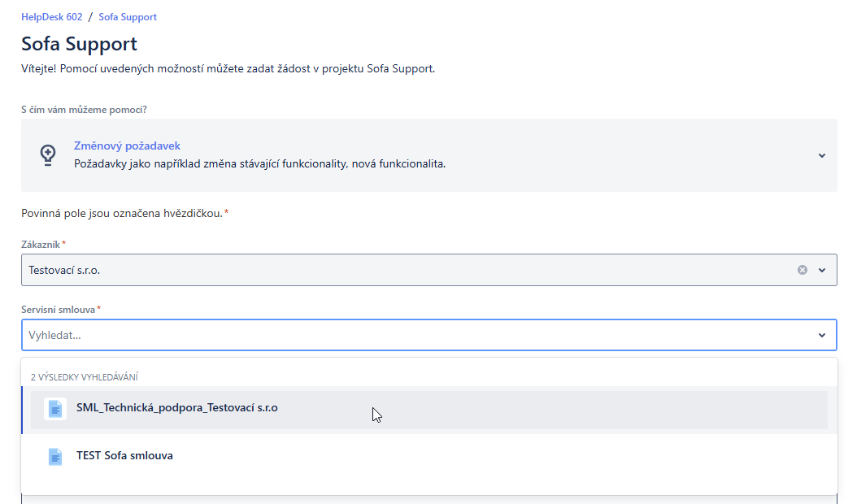The image size is (857, 504).
Task: Collapse the Servisní smlouva dropdown arrow
Action: click(822, 335)
